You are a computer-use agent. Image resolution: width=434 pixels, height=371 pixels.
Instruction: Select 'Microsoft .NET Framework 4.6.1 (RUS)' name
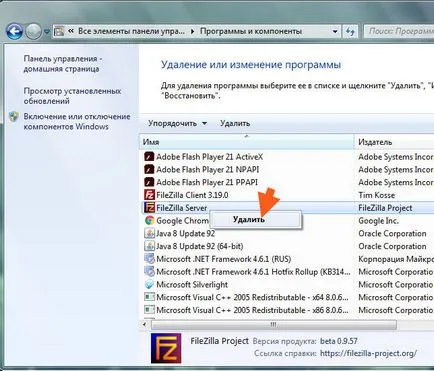(x=224, y=259)
